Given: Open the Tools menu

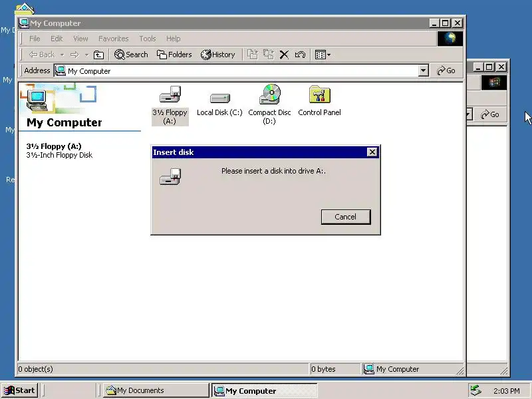Looking at the screenshot, I should [x=148, y=39].
